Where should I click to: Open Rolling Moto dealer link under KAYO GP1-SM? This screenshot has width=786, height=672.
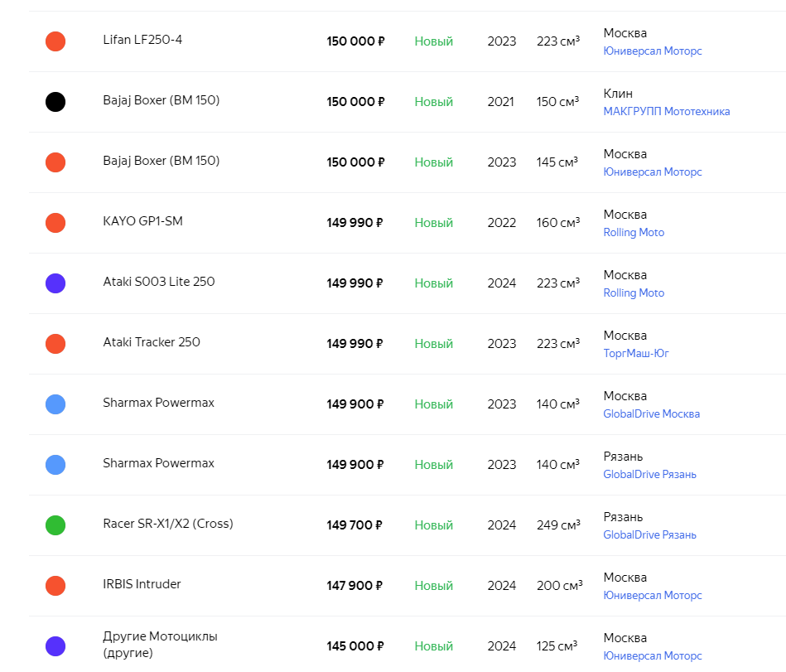click(x=634, y=233)
